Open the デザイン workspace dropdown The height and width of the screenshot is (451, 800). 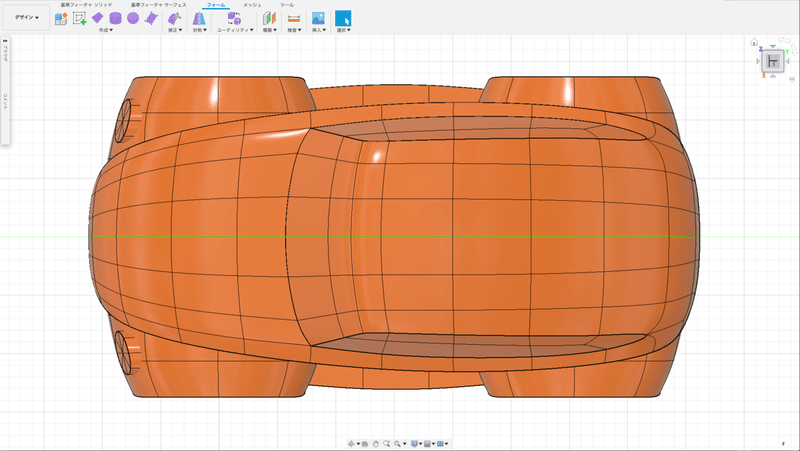pos(27,18)
